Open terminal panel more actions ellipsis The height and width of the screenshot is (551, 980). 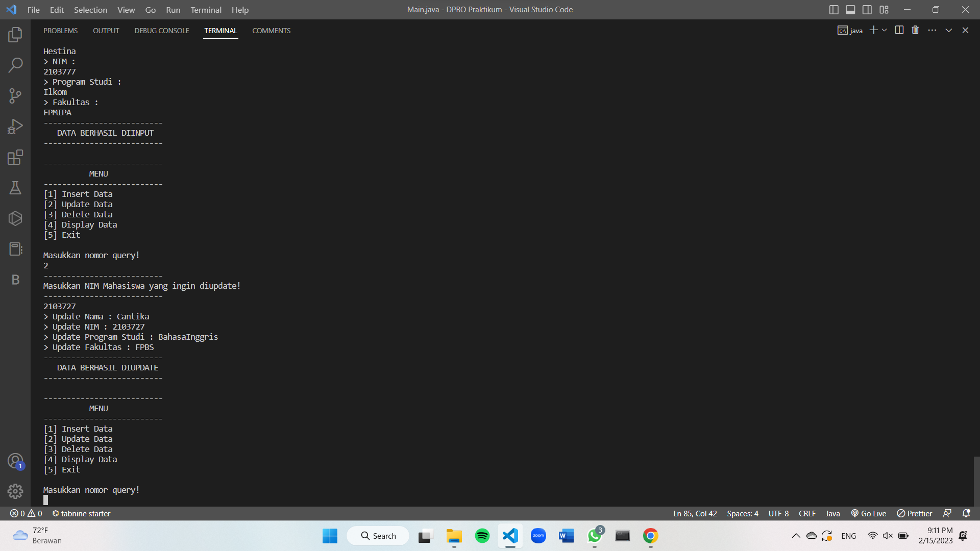point(932,30)
